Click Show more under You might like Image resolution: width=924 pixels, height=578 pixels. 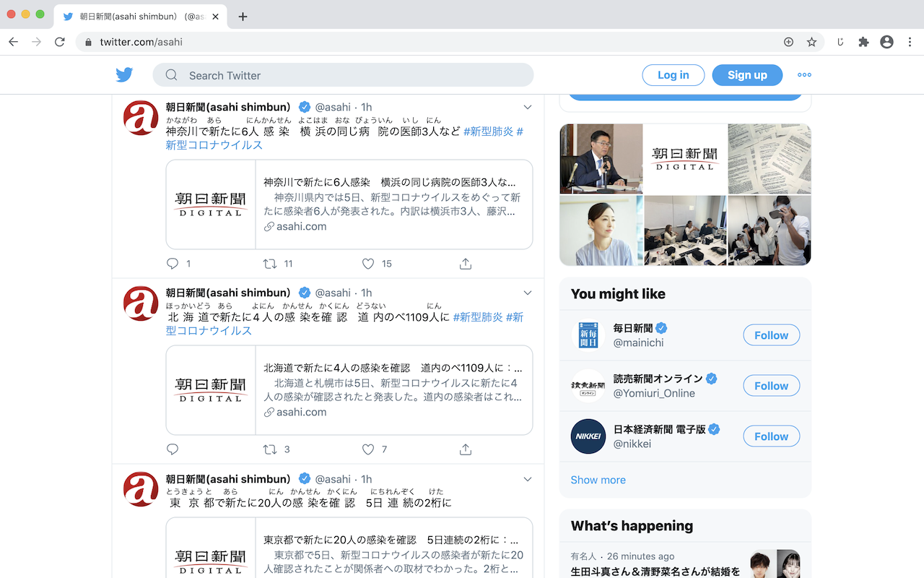point(598,480)
